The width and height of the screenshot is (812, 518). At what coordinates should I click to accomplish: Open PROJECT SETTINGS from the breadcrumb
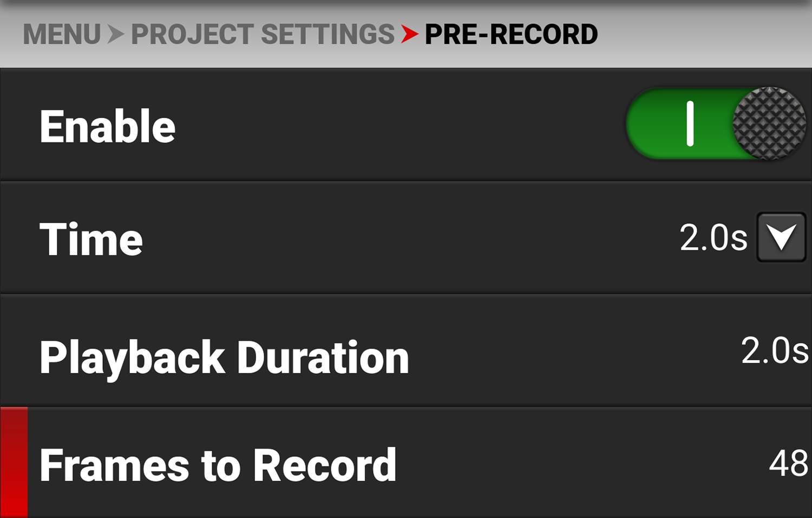[263, 35]
